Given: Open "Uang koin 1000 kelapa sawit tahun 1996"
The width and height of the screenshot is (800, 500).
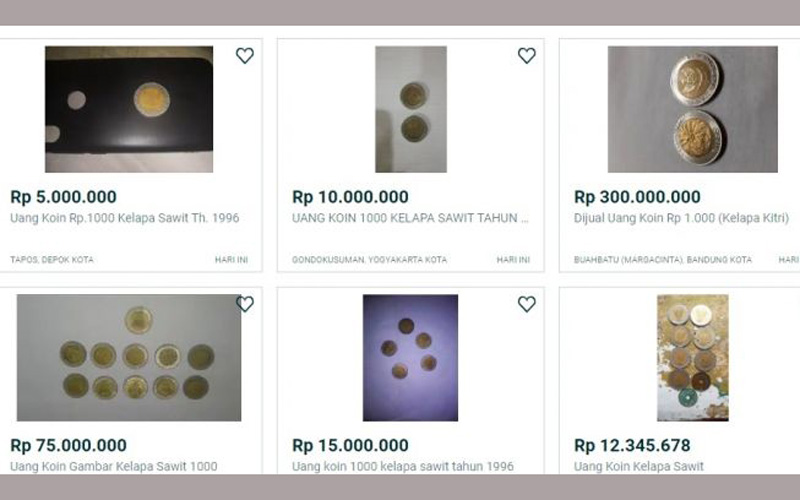Looking at the screenshot, I should [x=403, y=466].
